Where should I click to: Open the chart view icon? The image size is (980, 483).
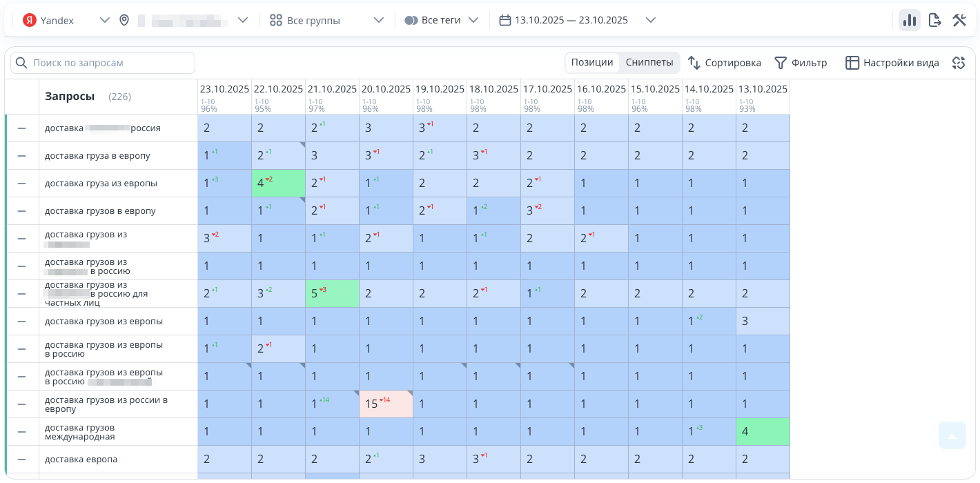coord(909,20)
